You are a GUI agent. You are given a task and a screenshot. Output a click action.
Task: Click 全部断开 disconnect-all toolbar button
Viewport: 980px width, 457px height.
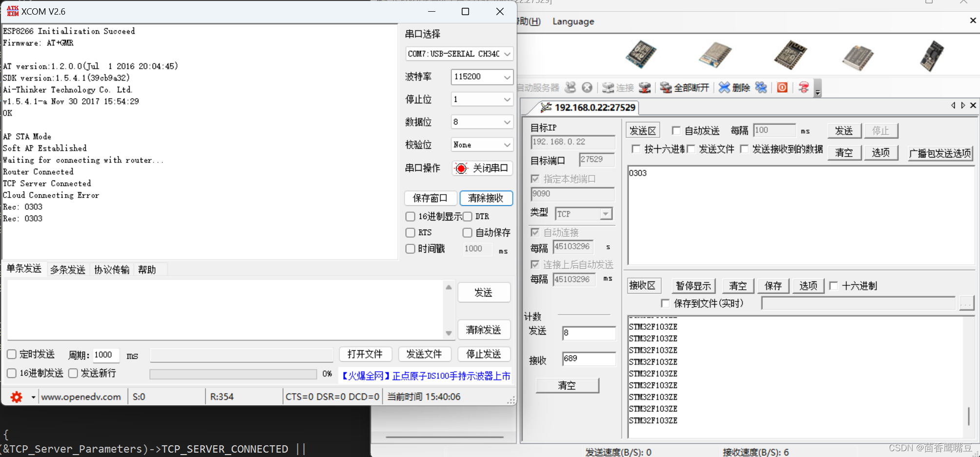click(x=685, y=88)
